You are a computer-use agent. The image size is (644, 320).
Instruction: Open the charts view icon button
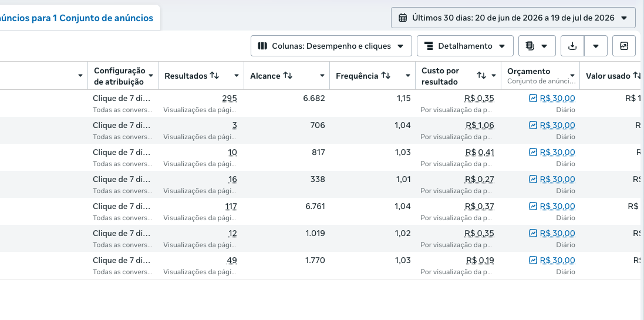click(624, 46)
